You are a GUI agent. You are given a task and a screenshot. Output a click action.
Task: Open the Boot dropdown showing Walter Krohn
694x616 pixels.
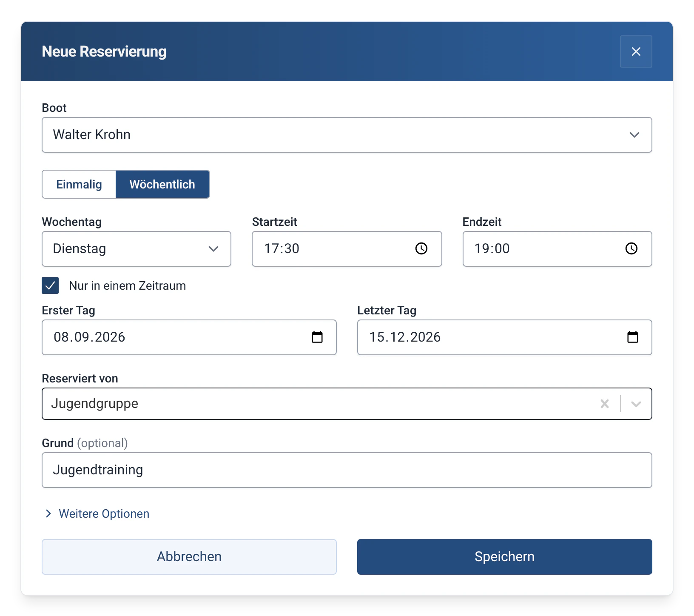click(347, 135)
